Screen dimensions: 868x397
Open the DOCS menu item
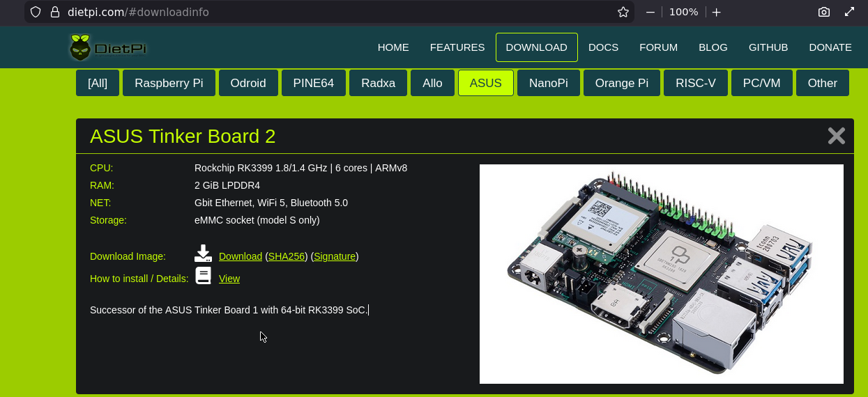pos(603,47)
